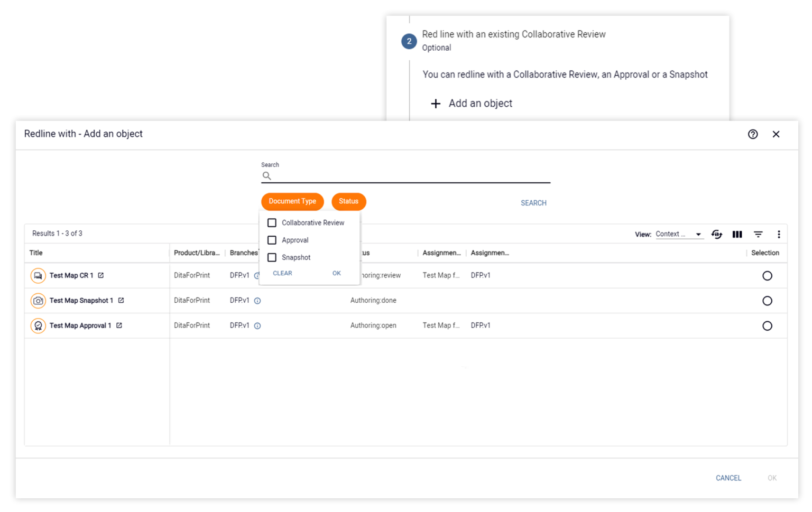
Task: Click the Authoring:done status cell
Action: (x=373, y=301)
